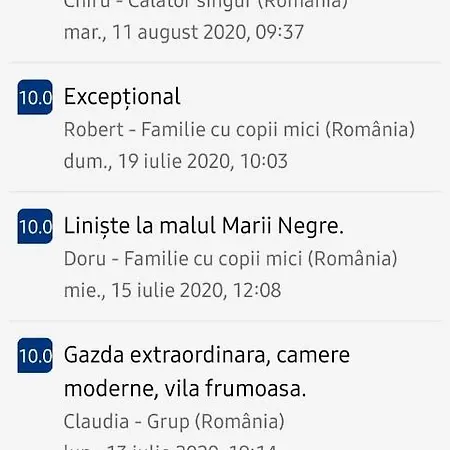Screen dimensions: 450x450
Task: Click the moderne, vila frumoasa. text line
Action: tap(185, 389)
